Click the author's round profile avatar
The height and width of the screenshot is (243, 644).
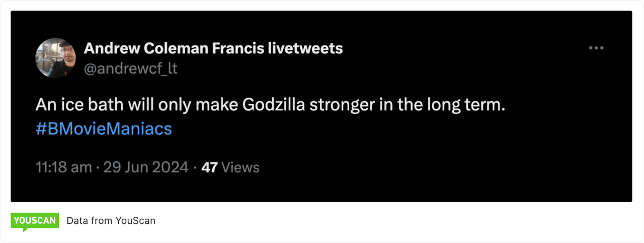[55, 58]
